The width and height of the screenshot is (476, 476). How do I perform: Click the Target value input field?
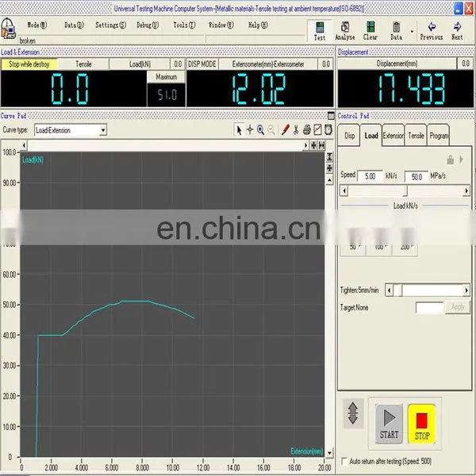tap(429, 308)
